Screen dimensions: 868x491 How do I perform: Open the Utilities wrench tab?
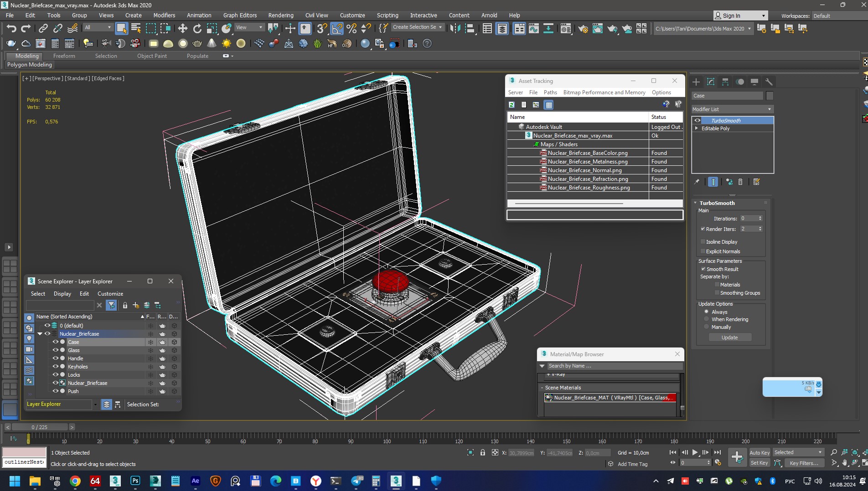pos(769,82)
